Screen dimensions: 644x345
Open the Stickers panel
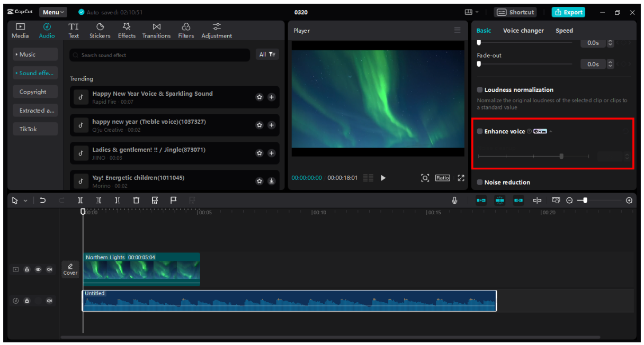coord(100,31)
